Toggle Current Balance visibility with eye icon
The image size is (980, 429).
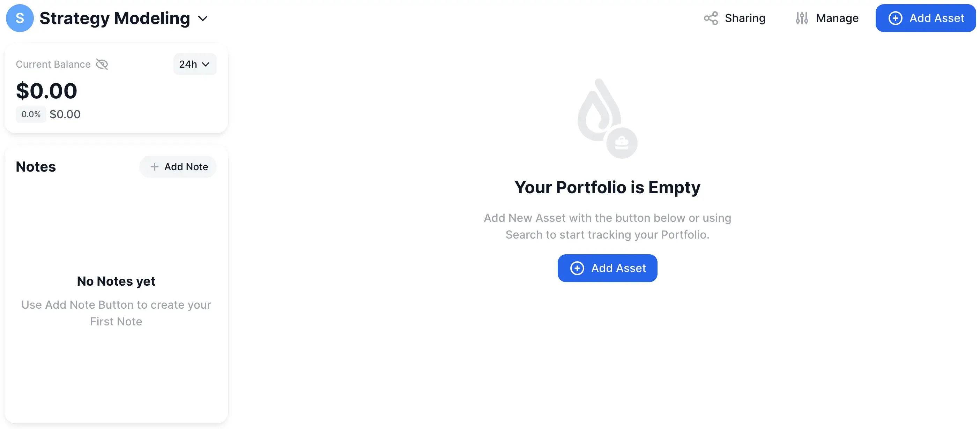(x=102, y=64)
